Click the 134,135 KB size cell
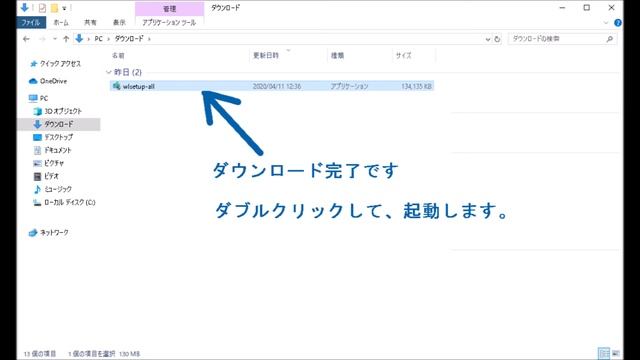The width and height of the screenshot is (640, 360). pyautogui.click(x=416, y=87)
